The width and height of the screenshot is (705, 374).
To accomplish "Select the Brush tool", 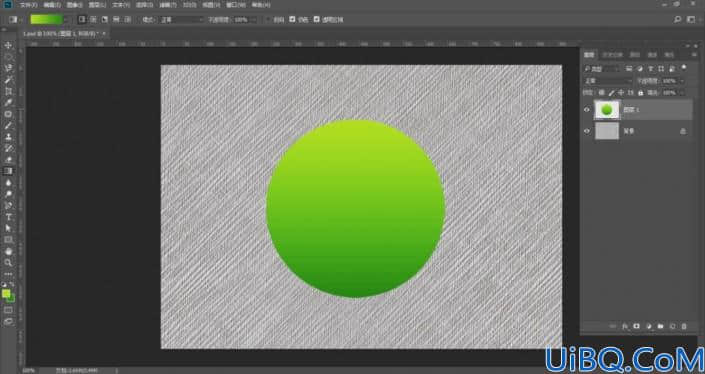I will [8, 126].
